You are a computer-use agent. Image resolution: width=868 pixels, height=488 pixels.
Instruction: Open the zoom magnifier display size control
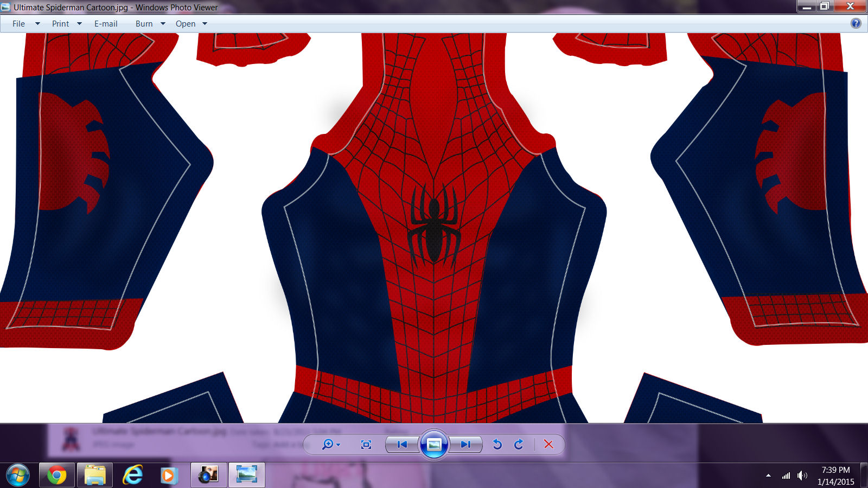331,445
